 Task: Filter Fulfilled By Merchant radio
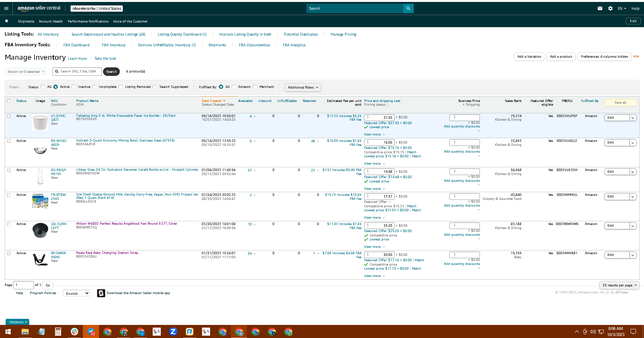(x=255, y=87)
